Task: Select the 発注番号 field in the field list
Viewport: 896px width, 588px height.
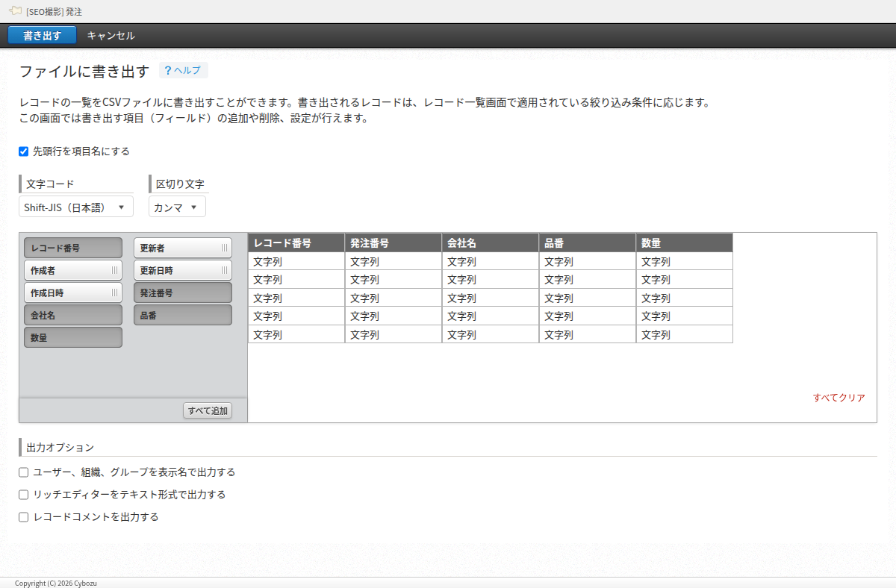Action: tap(183, 293)
